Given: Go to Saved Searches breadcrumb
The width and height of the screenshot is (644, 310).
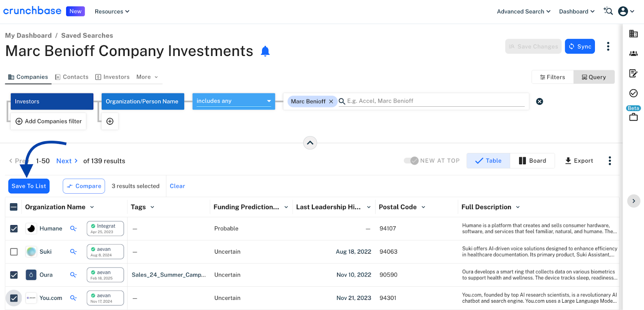Looking at the screenshot, I should (x=87, y=35).
